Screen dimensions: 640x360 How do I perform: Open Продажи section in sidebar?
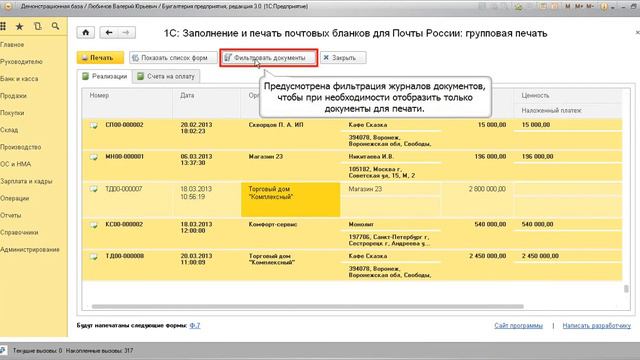tap(13, 96)
